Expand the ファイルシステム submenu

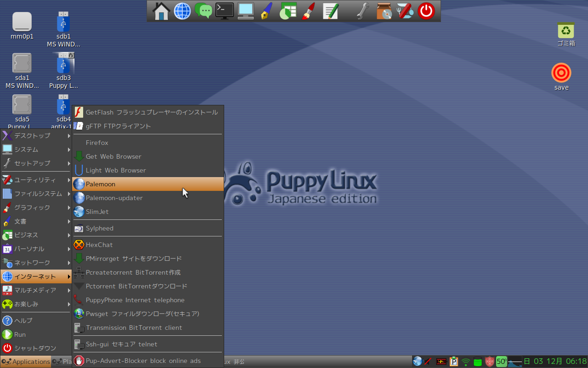[x=36, y=194]
